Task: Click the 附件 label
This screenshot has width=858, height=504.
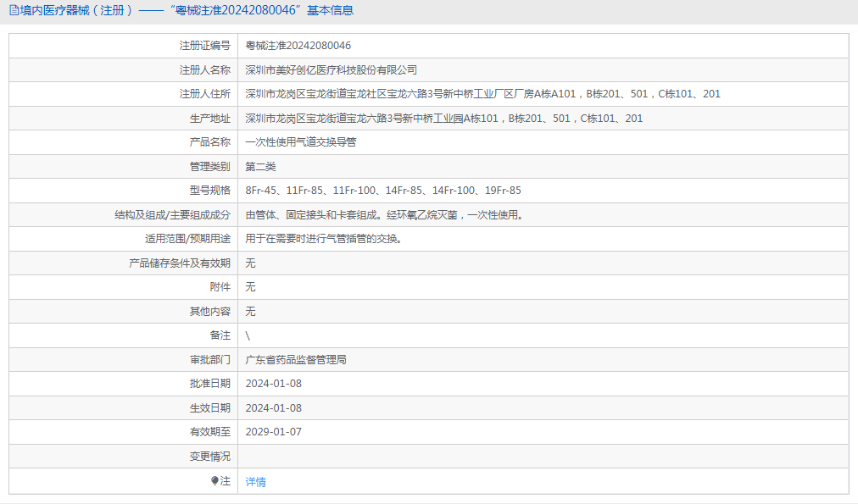Action: (220, 287)
